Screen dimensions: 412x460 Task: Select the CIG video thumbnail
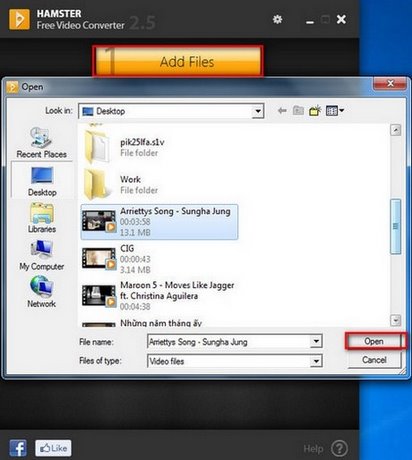(x=99, y=258)
